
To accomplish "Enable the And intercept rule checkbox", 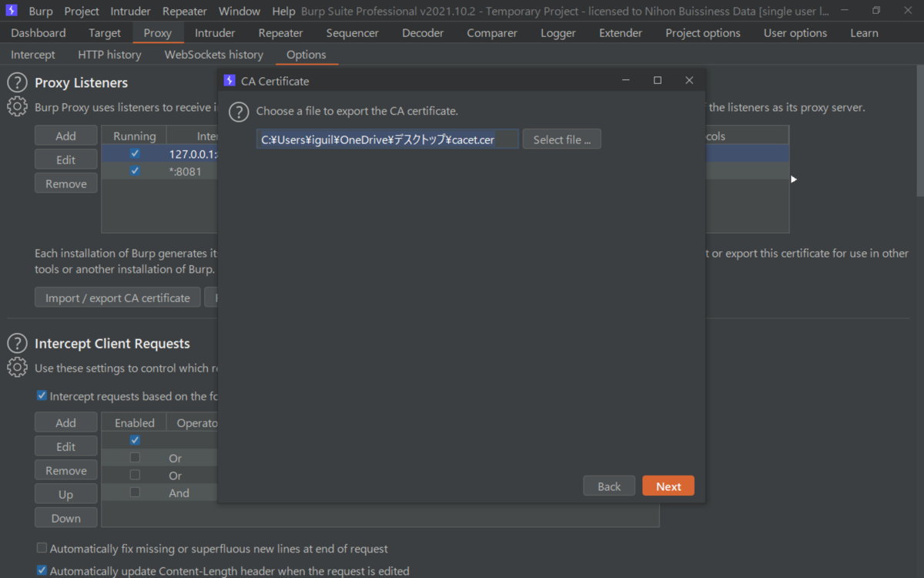I will [x=135, y=492].
